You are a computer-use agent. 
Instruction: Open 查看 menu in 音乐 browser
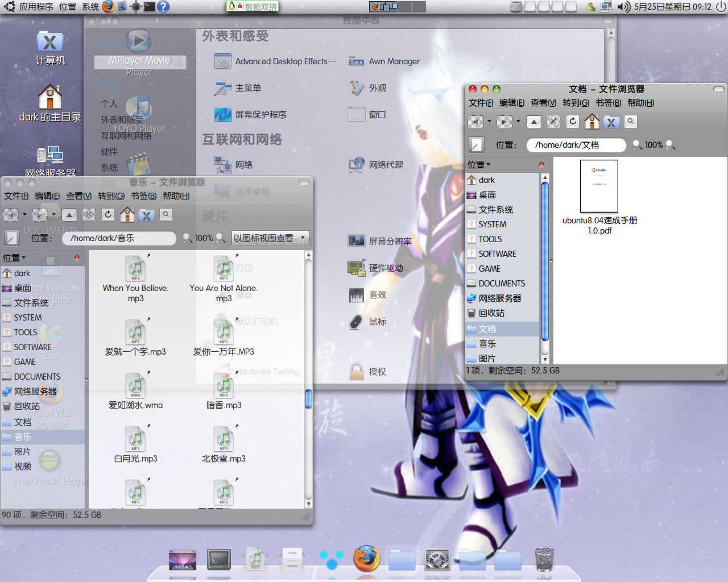(x=78, y=196)
